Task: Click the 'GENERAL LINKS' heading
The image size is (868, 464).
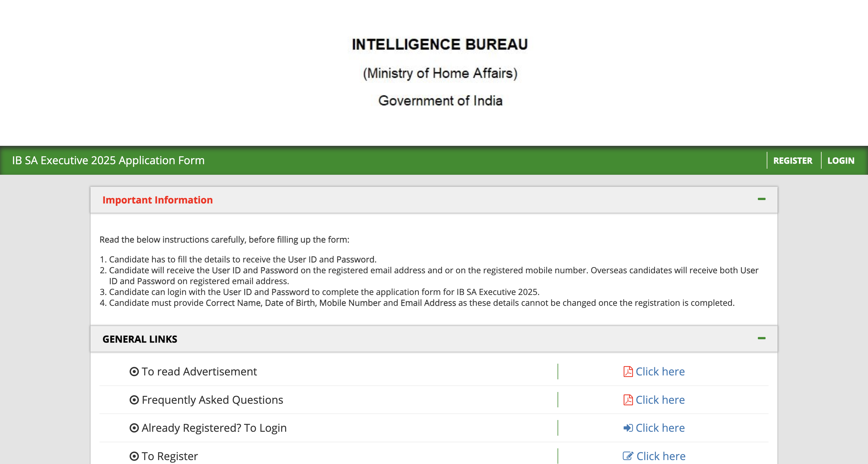Action: 140,339
